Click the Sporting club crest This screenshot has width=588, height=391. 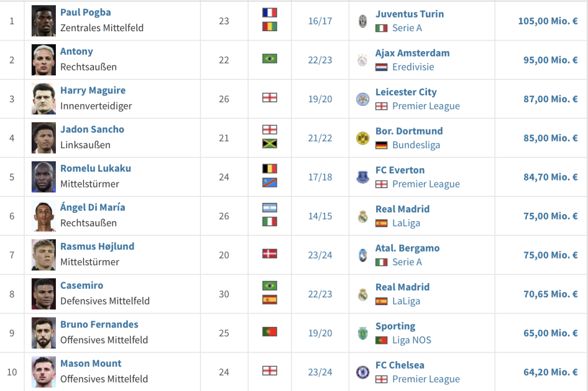coord(363,333)
